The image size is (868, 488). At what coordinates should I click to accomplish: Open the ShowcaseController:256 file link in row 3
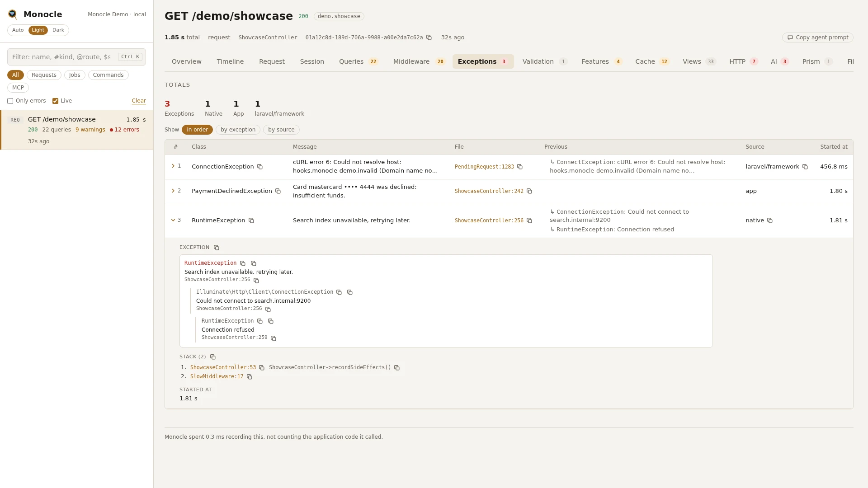(489, 221)
